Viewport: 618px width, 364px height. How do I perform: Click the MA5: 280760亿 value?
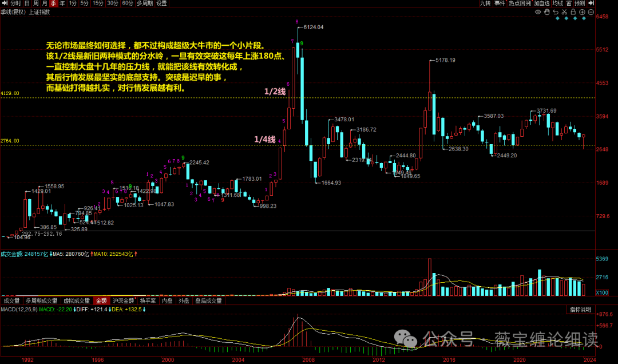(71, 254)
